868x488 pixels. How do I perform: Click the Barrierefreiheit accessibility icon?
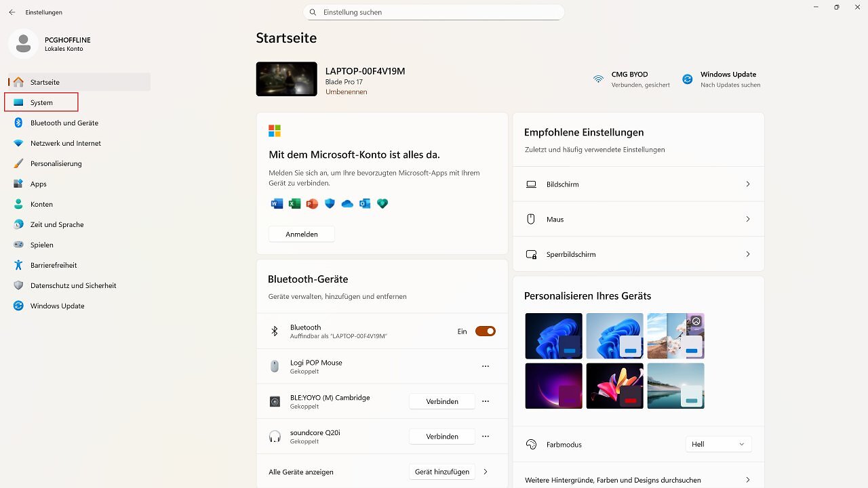18,265
